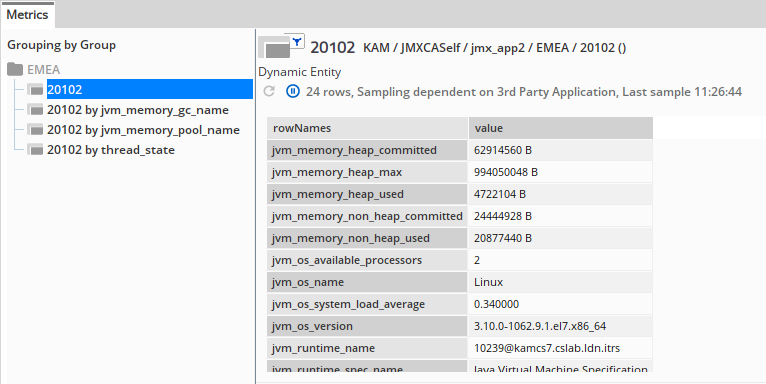Image resolution: width=766 pixels, height=384 pixels.
Task: Sort by the value column header
Action: coord(560,128)
